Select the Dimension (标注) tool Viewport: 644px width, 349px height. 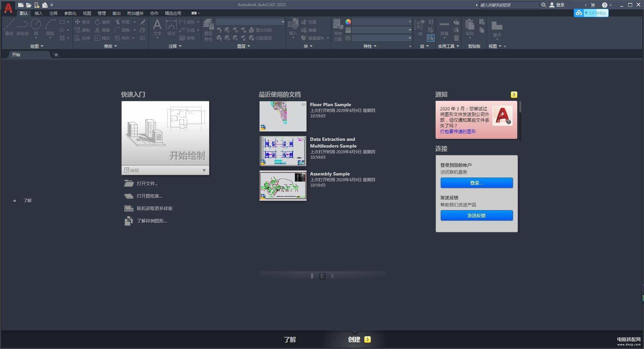coord(171,27)
